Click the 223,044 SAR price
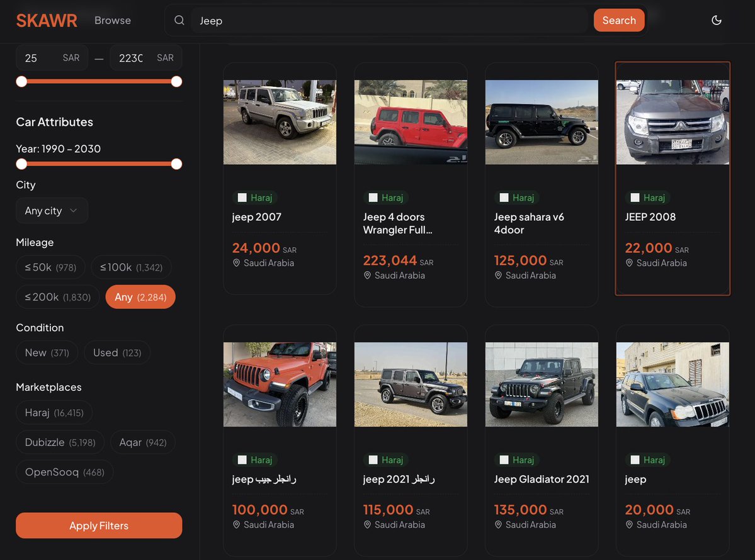755x560 pixels. click(398, 260)
